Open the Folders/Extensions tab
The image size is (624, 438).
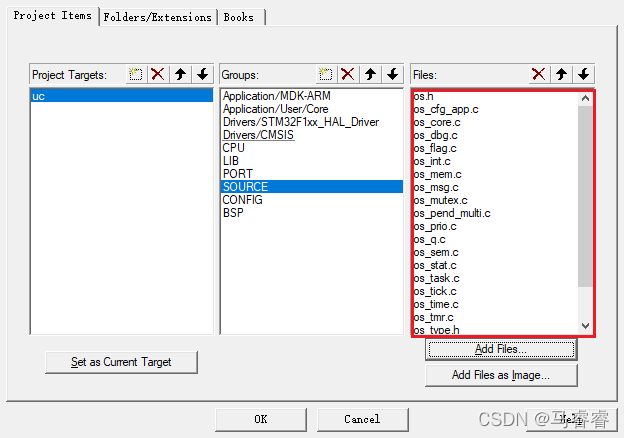click(158, 18)
